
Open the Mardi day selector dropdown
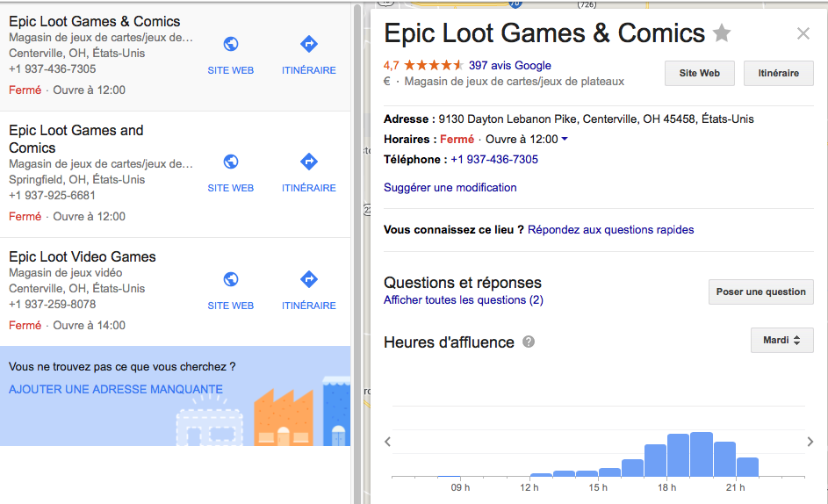[782, 340]
